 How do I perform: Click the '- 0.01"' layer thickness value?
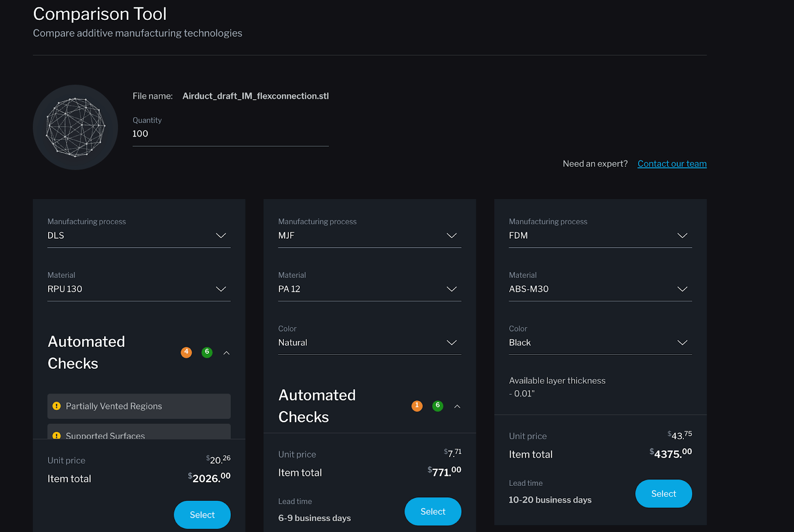(522, 394)
